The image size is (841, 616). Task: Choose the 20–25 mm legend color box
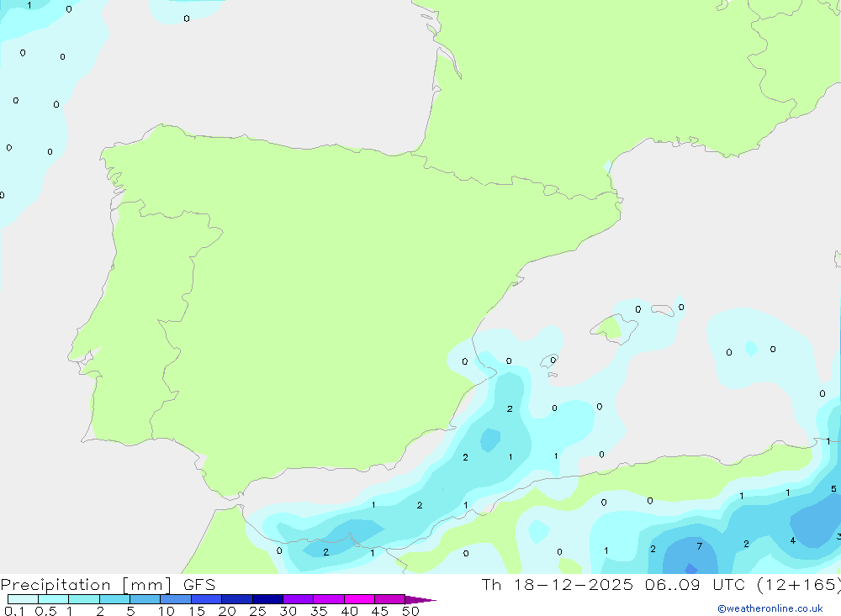[x=236, y=599]
